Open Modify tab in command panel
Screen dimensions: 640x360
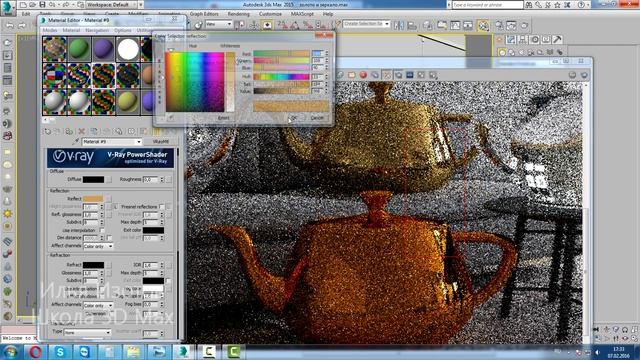511,40
